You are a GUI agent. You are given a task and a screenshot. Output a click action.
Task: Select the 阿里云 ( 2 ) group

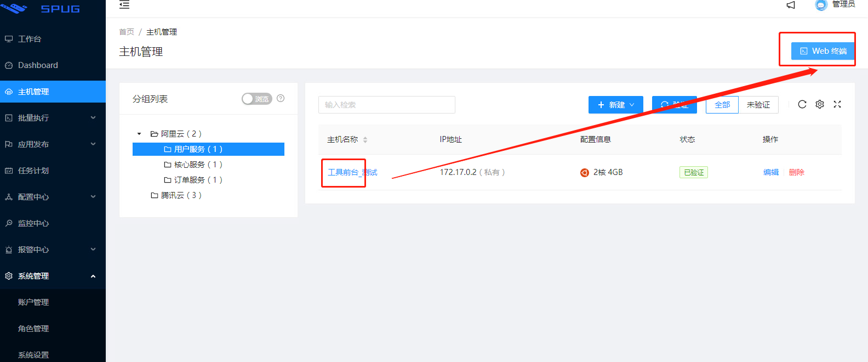point(176,134)
